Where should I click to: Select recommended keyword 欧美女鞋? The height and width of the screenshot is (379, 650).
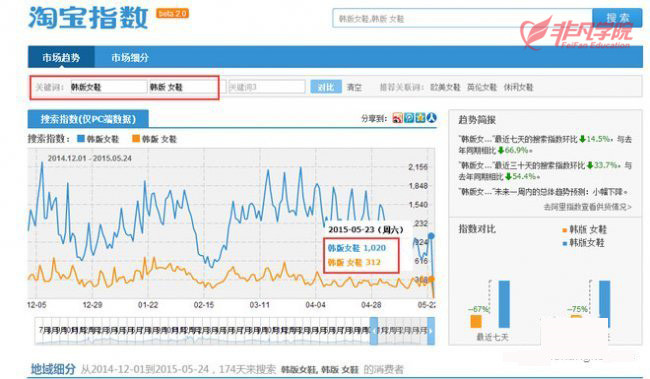point(445,87)
